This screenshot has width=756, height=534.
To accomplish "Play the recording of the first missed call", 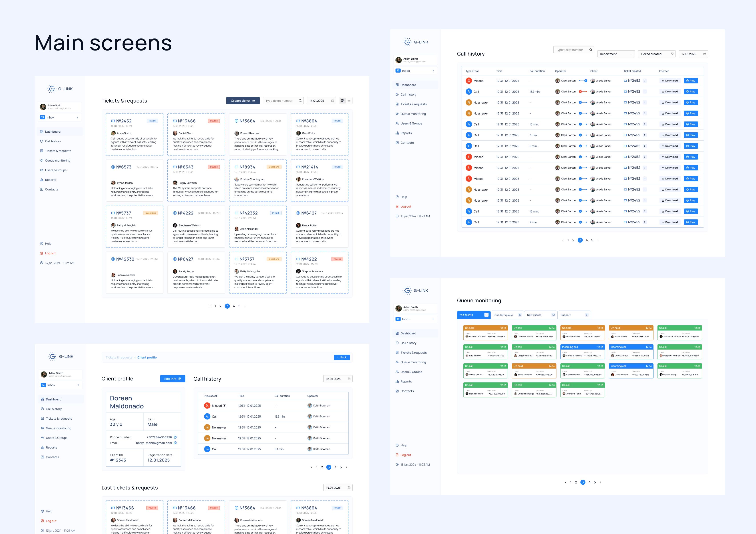I will click(690, 80).
